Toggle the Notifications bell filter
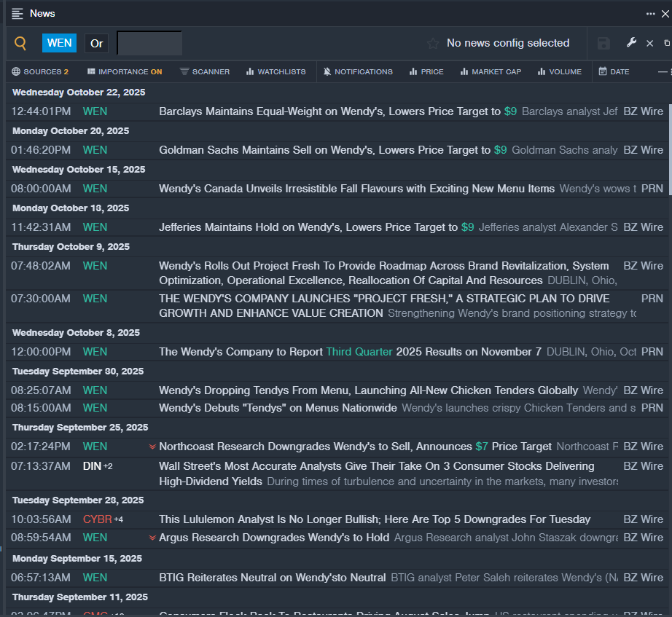 coord(358,71)
